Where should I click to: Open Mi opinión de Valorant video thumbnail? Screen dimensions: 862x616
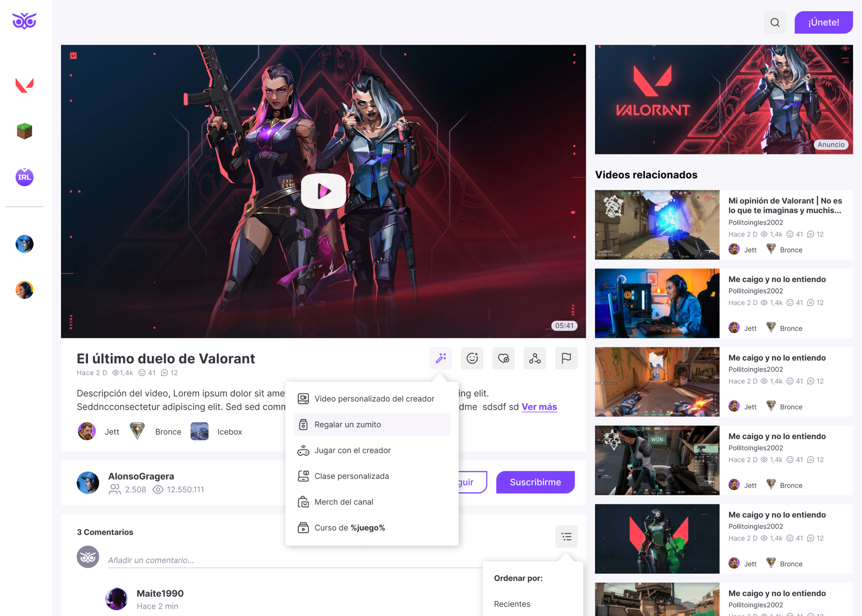(657, 225)
